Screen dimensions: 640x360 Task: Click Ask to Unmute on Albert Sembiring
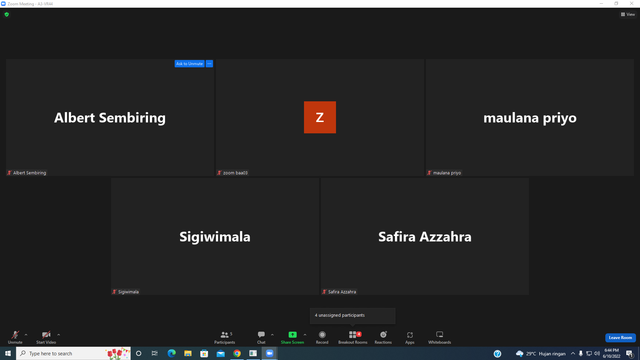click(x=189, y=64)
